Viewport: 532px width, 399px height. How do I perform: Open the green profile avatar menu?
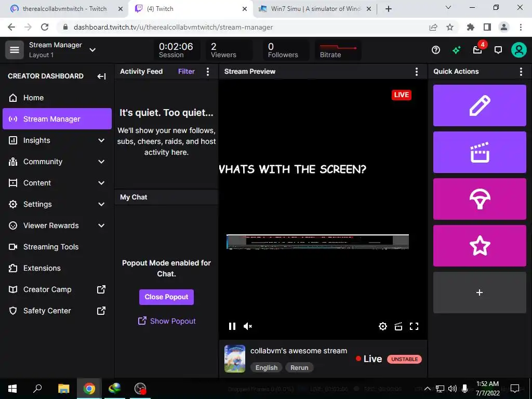(519, 50)
